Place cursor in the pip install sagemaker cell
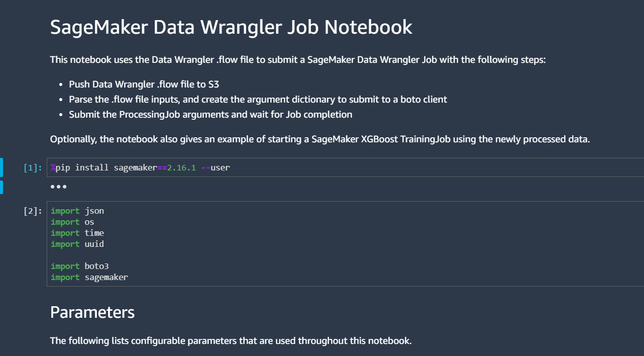Screen dimensions: 644x356 tap(346, 167)
